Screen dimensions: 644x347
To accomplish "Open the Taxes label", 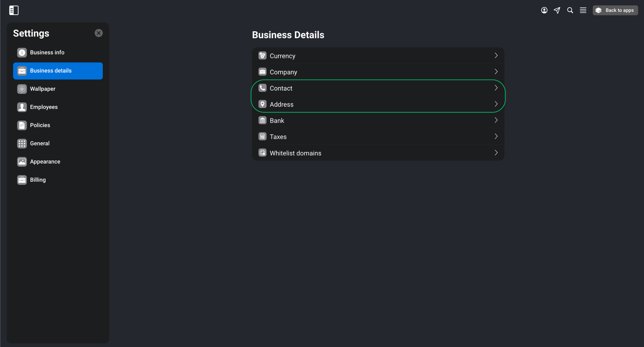I will tap(278, 137).
